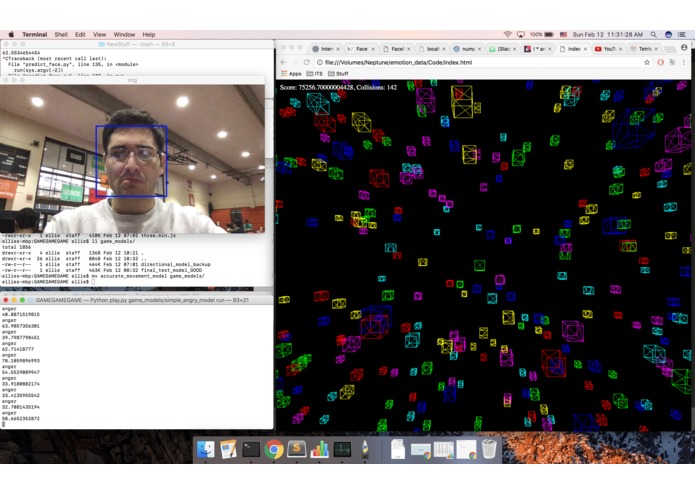Click the extension icon beside Chrome menu
Image resolution: width=695 pixels, height=494 pixels.
click(672, 62)
